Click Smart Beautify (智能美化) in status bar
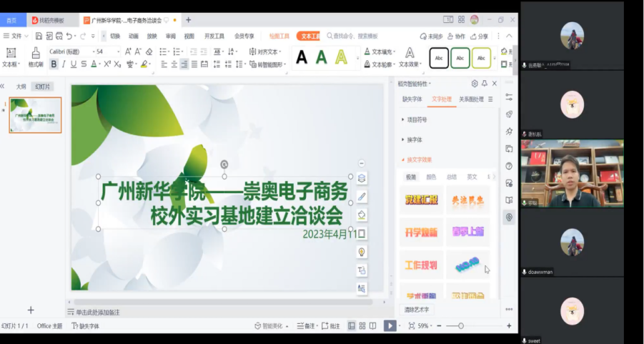Screen dimensions: 644x344 [x=272, y=326]
